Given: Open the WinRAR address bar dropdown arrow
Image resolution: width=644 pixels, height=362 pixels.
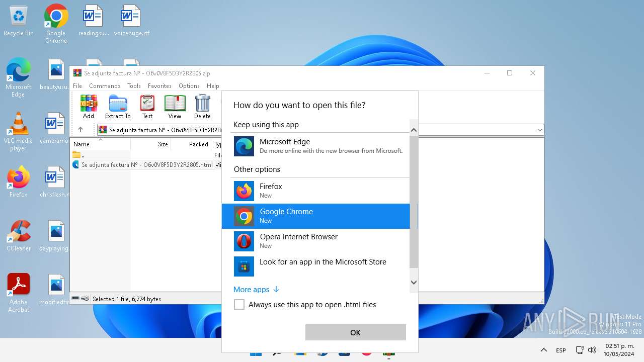Looking at the screenshot, I should [539, 130].
